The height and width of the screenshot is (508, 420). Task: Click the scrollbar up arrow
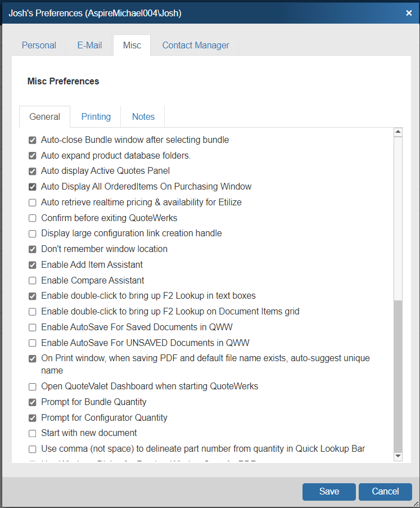click(398, 133)
